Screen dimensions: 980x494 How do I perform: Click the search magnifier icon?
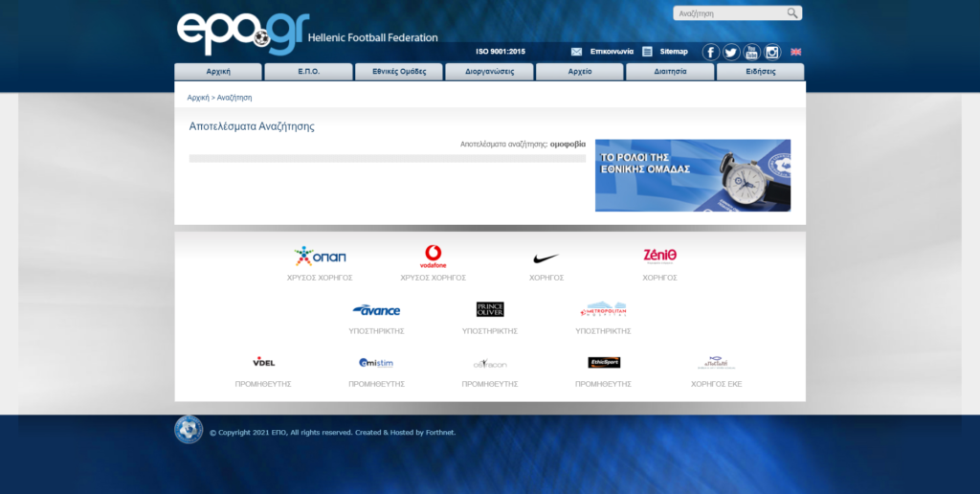tap(791, 13)
